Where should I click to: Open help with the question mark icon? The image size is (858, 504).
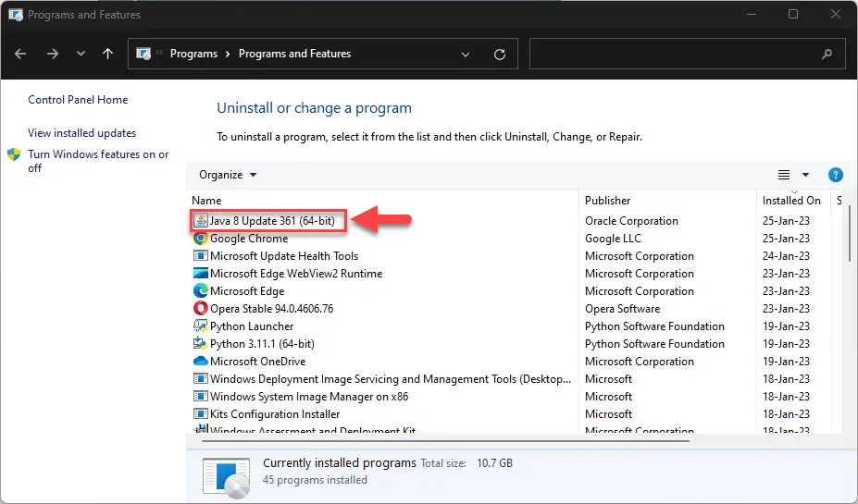[835, 175]
